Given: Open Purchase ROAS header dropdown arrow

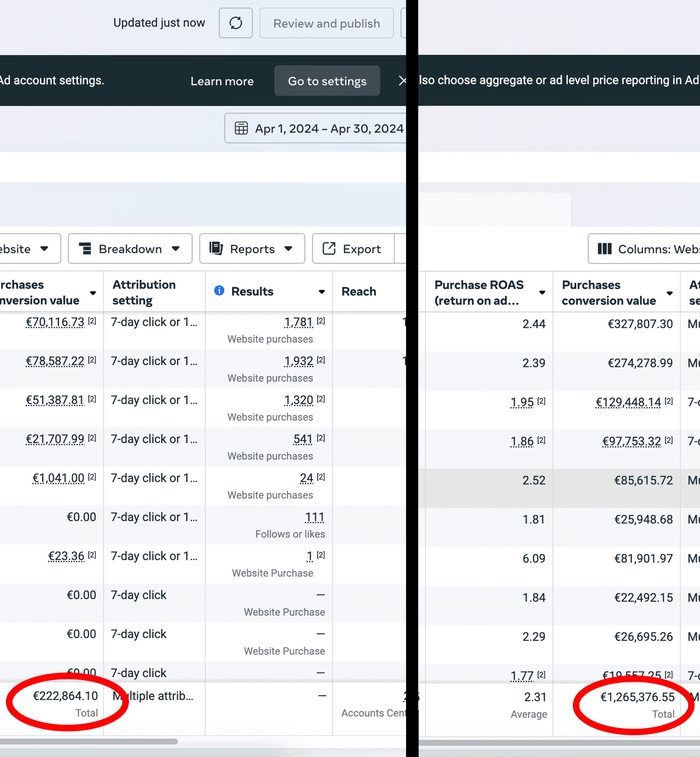Looking at the screenshot, I should pyautogui.click(x=542, y=292).
